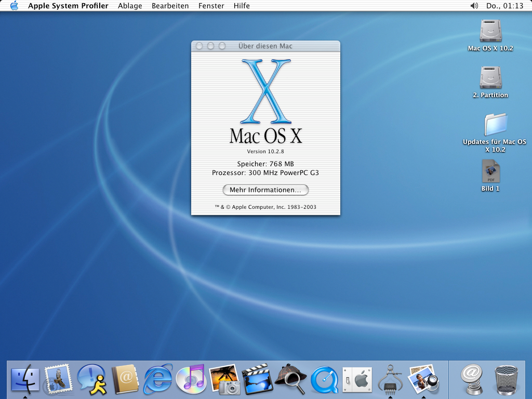532x399 pixels.
Task: Launch Internet Explorer from the Dock
Action: 158,379
